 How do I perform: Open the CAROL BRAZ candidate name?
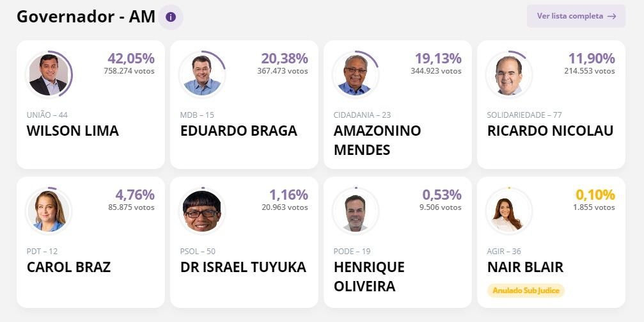click(68, 267)
